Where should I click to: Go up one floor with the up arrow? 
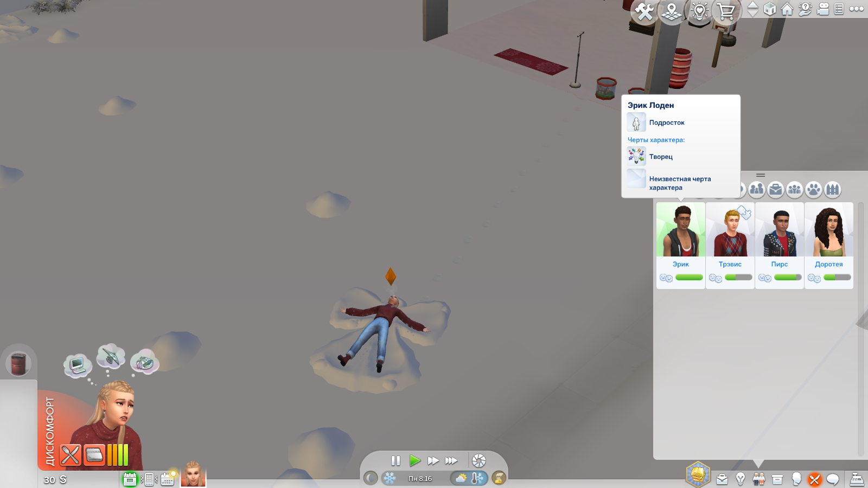pyautogui.click(x=753, y=4)
